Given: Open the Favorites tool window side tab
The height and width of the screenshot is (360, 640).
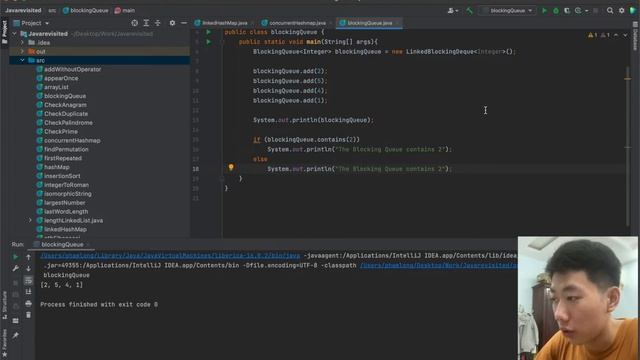Looking at the screenshot, I should point(4,344).
